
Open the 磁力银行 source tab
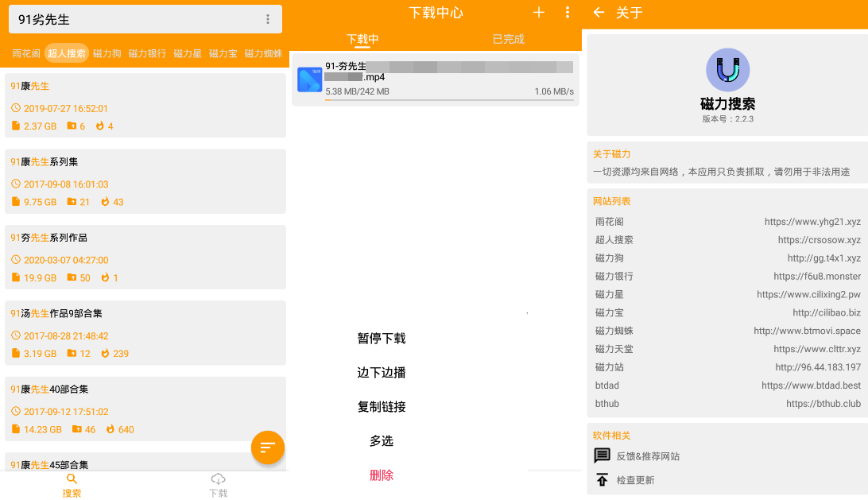point(147,53)
